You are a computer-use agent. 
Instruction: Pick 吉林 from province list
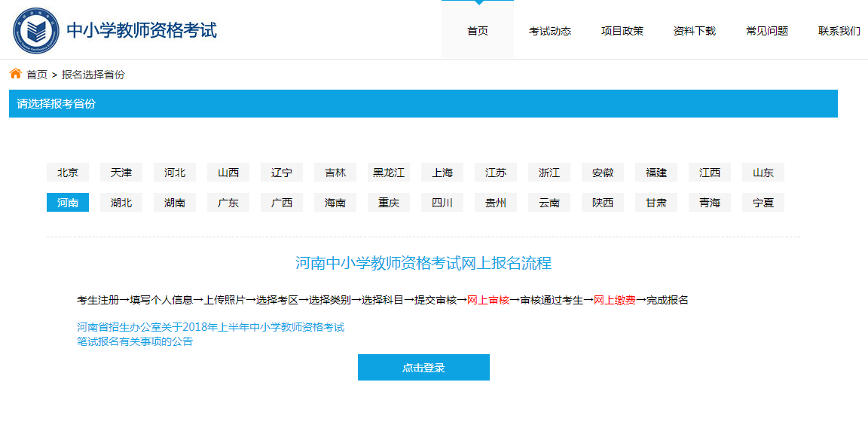(x=335, y=173)
